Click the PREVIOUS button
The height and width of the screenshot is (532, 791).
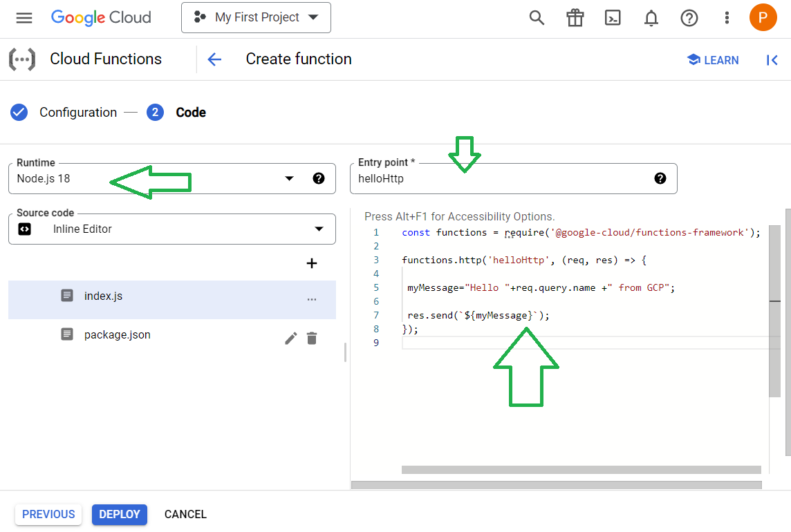48,514
